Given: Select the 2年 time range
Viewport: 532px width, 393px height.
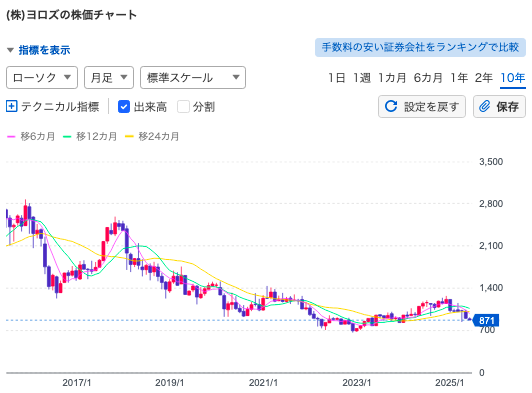Looking at the screenshot, I should pyautogui.click(x=483, y=78).
